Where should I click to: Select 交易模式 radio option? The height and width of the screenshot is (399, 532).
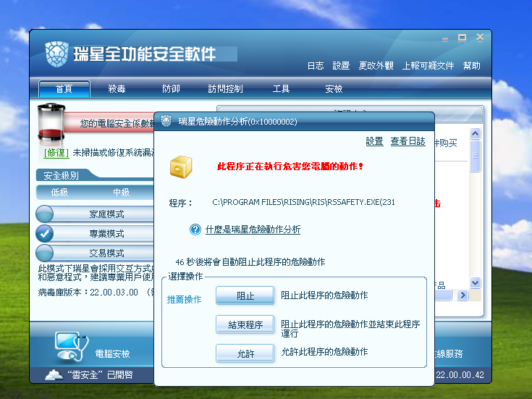coord(44,253)
